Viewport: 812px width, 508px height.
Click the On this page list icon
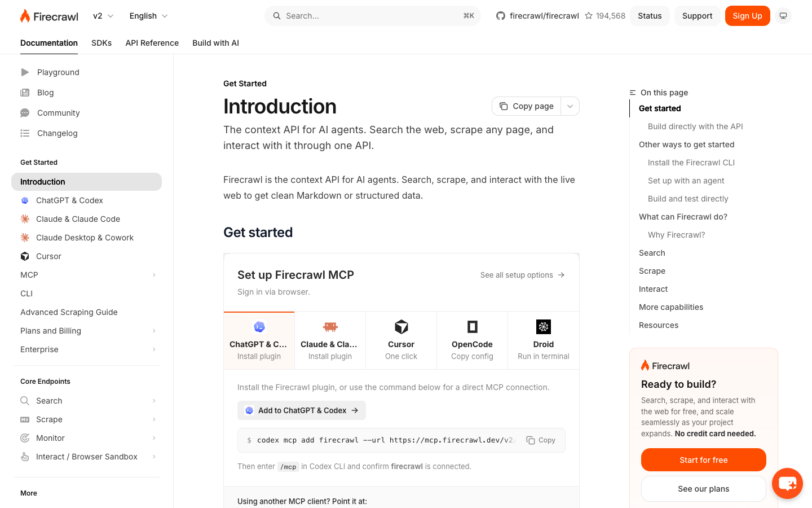633,93
